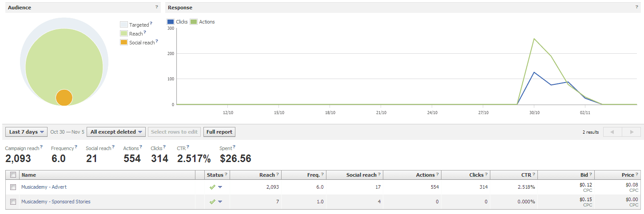Select the Musicademy - Advert row checkbox
Image resolution: width=644 pixels, height=214 pixels.
click(13, 187)
